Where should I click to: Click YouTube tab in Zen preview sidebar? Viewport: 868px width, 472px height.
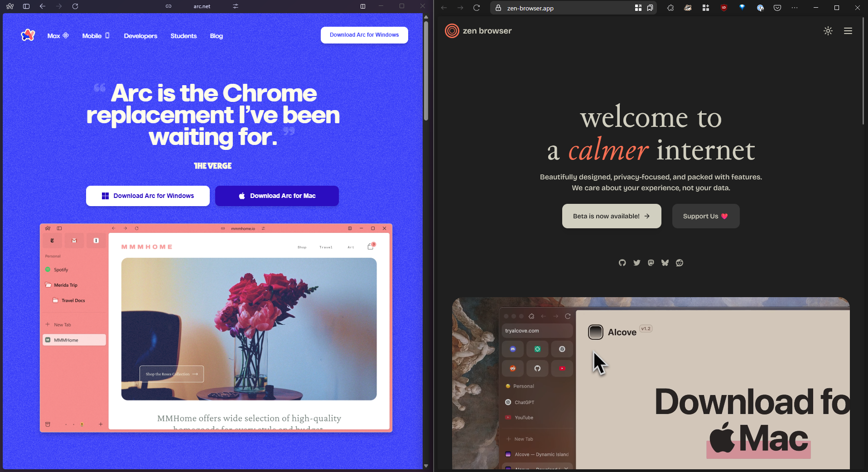point(537,418)
